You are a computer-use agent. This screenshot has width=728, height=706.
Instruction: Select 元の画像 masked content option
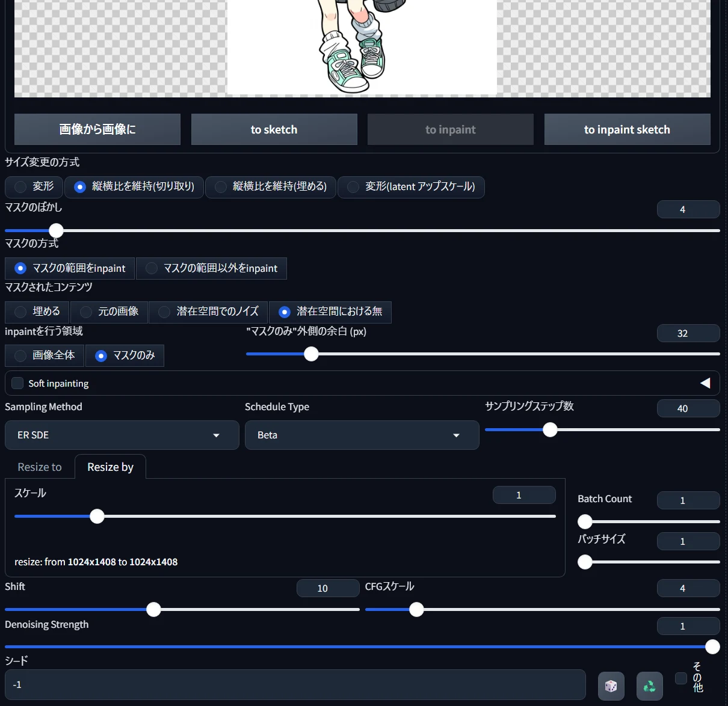109,312
